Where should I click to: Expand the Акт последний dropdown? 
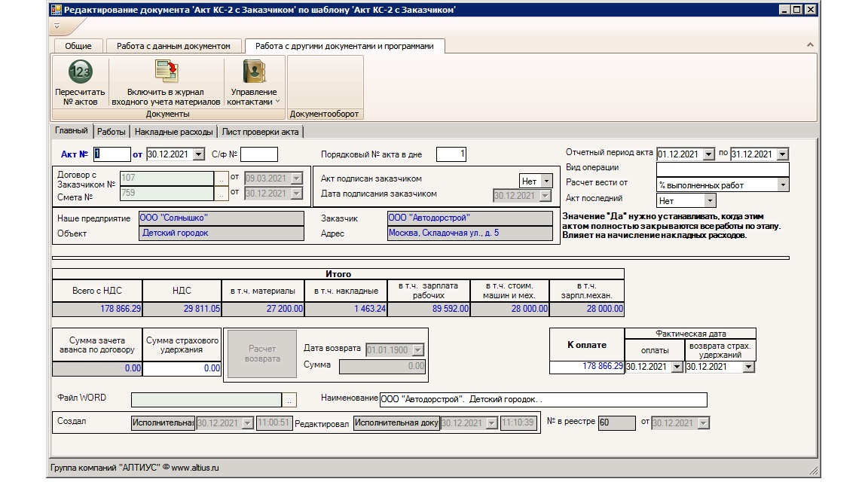[709, 201]
